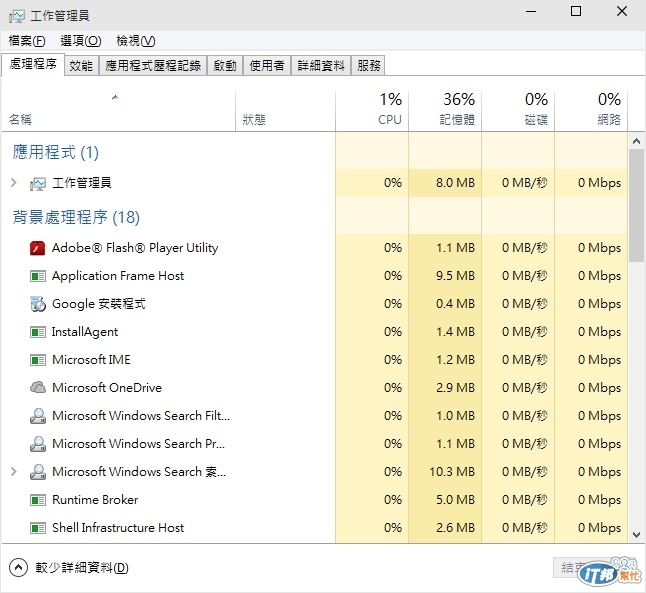Switch to the 服務 tab

(368, 66)
